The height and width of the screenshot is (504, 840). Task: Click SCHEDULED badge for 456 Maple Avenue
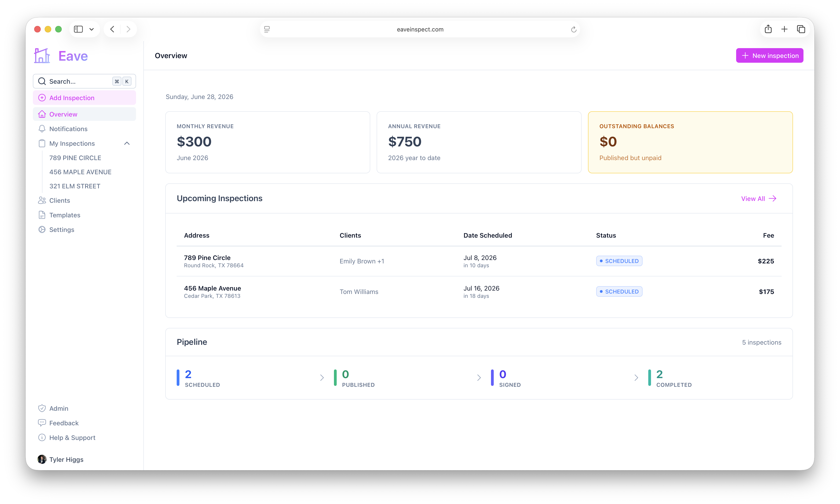tap(619, 291)
